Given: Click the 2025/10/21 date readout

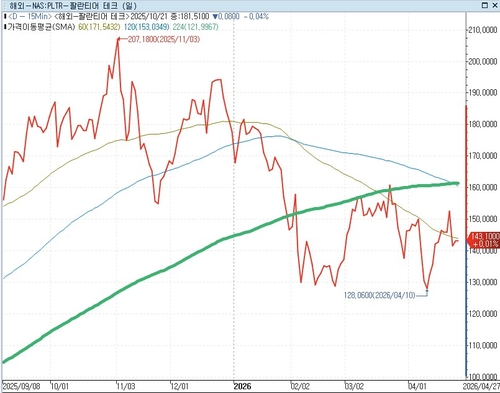Looking at the screenshot, I should (149, 17).
